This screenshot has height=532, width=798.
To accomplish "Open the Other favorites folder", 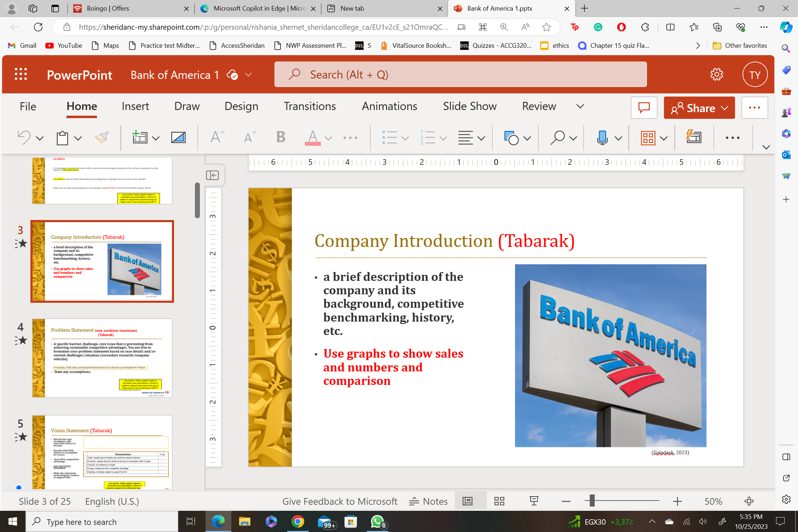I will 740,45.
